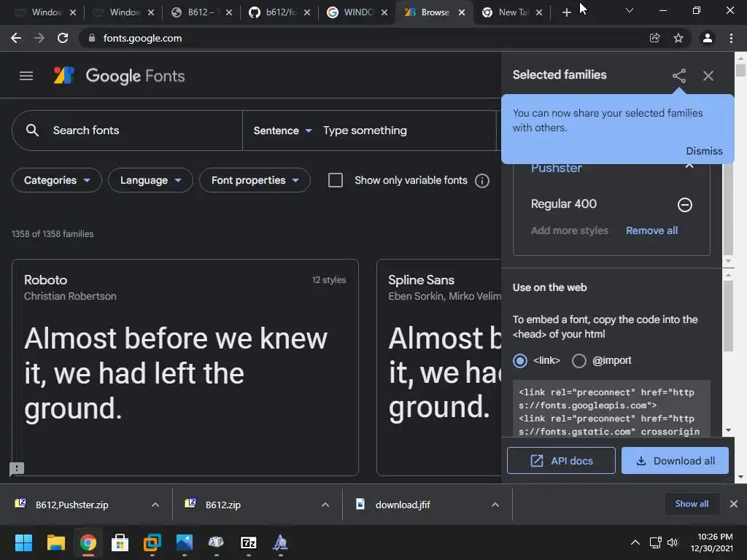Image resolution: width=747 pixels, height=560 pixels.
Task: Open API docs button
Action: [561, 461]
